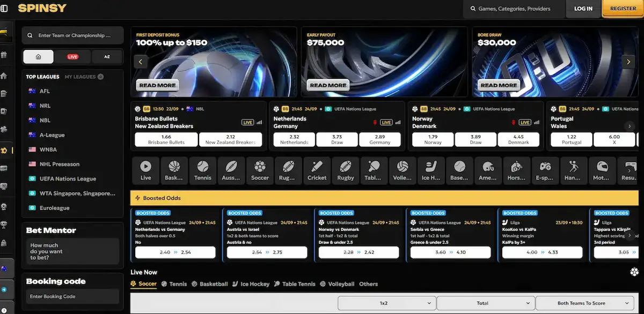Open UEFA Nations League in Top Leagues list
644x314 pixels.
click(68, 179)
